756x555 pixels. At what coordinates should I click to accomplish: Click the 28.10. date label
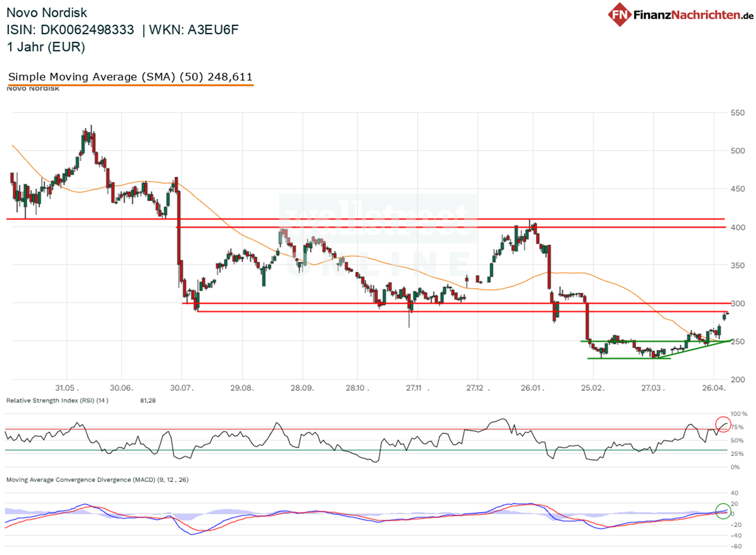pyautogui.click(x=357, y=388)
